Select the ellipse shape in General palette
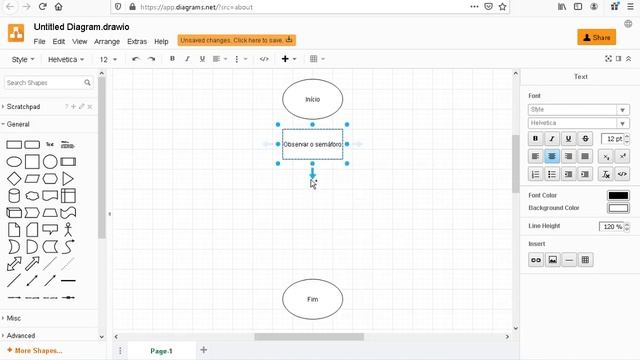Viewport: 640px width, 360px height. coord(14,162)
